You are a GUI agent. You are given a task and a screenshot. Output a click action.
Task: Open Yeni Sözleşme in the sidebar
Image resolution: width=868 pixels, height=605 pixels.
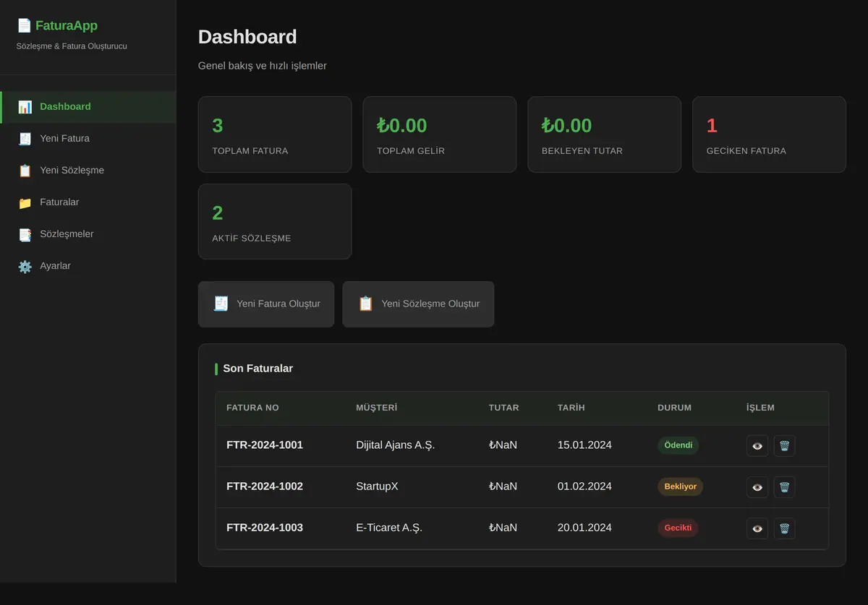coord(88,171)
